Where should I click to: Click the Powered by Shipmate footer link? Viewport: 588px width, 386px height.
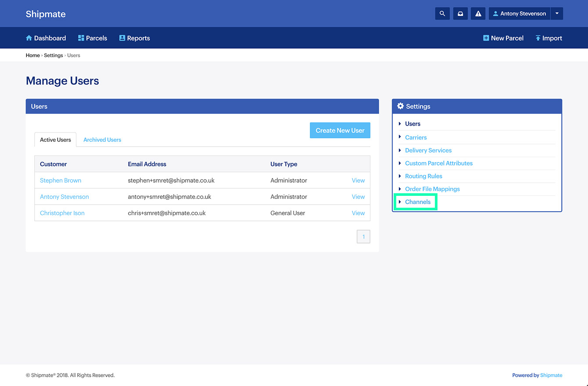(x=551, y=375)
